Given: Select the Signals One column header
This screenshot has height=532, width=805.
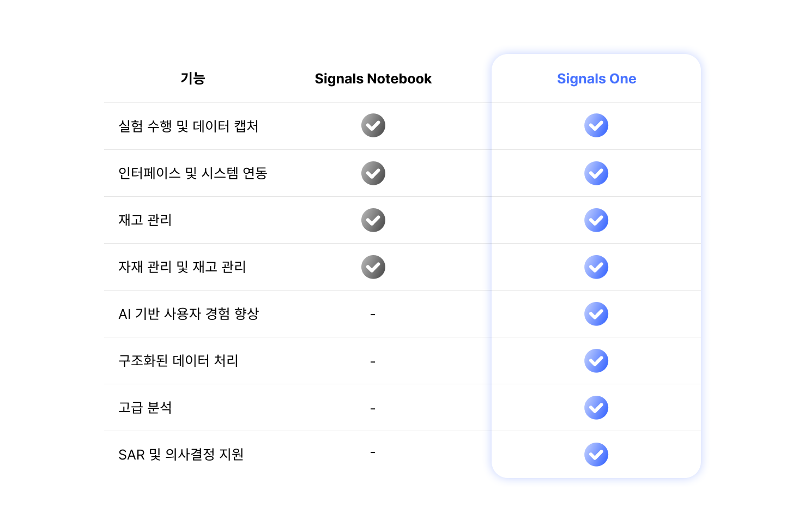Looking at the screenshot, I should (x=596, y=79).
